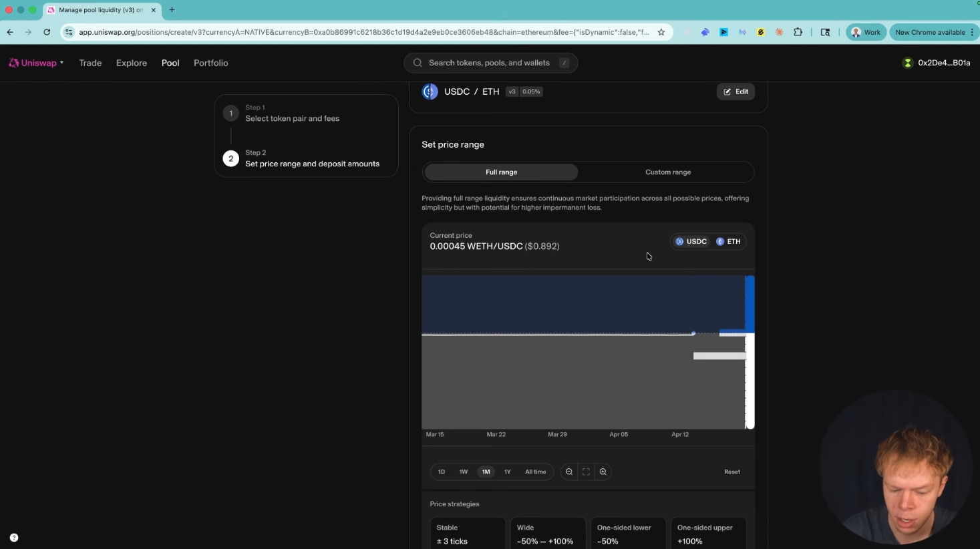This screenshot has width=980, height=549.
Task: Set chart period to 1Y
Action: (508, 472)
